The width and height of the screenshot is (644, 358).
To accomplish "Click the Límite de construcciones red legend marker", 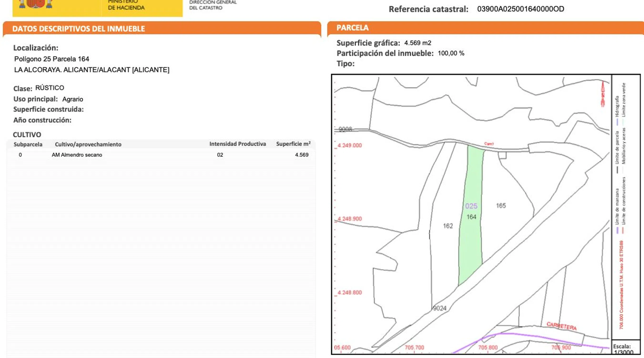I will [623, 230].
